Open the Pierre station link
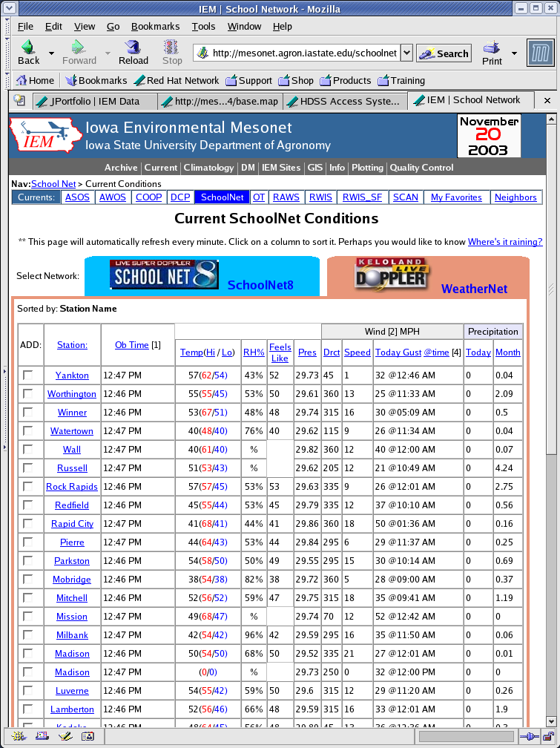This screenshot has width=560, height=748. [72, 542]
